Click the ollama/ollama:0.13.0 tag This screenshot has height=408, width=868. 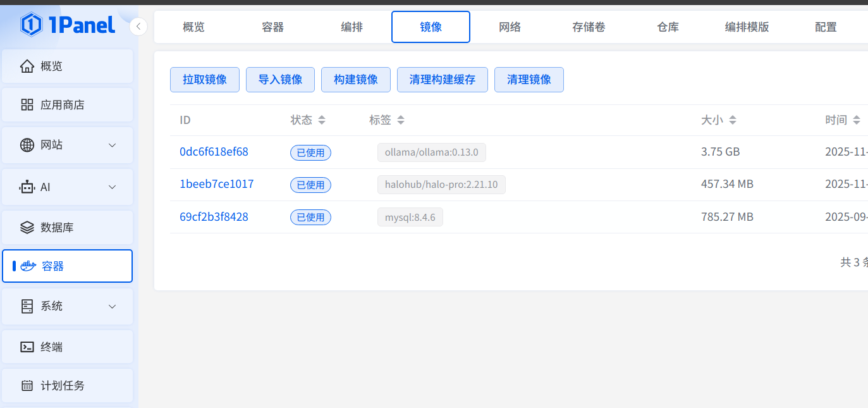click(x=432, y=152)
